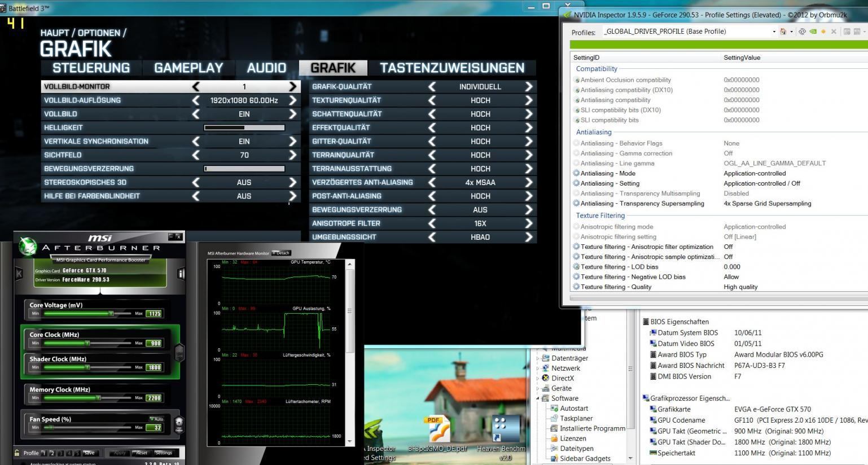Expand the DirectX tree node
The height and width of the screenshot is (465, 868).
coord(538,378)
